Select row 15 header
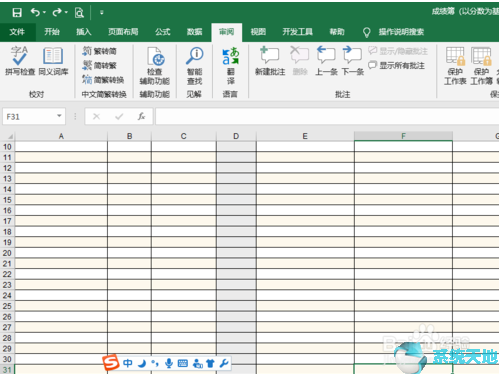Screen dimensions: 499x374 [7, 200]
